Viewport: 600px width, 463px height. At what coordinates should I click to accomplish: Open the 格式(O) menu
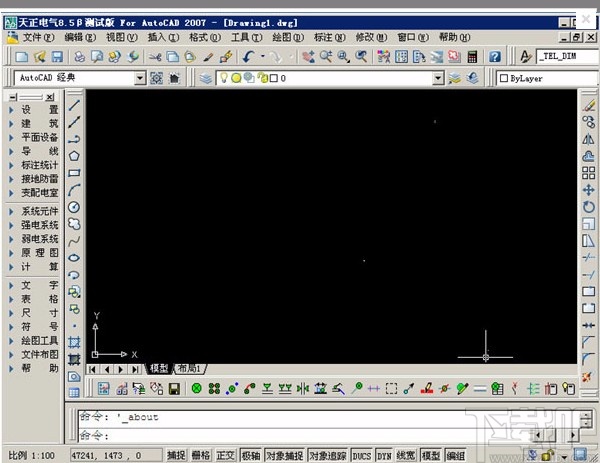[x=205, y=37]
